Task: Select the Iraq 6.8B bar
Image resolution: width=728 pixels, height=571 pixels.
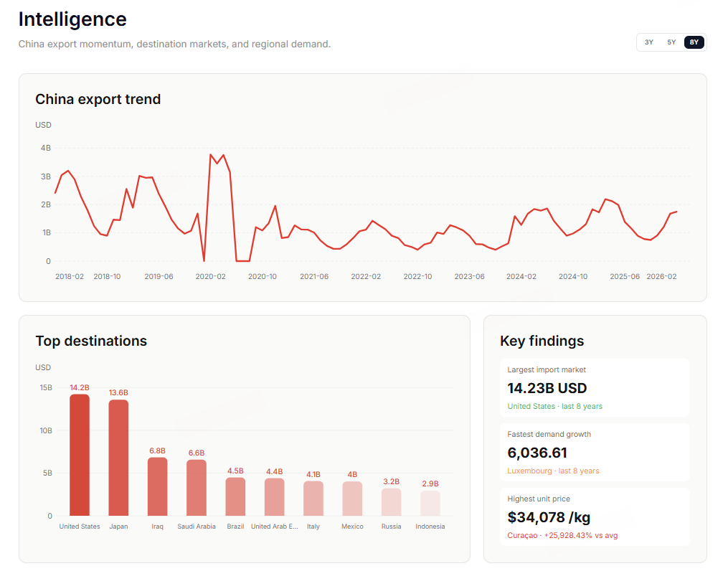Action: pyautogui.click(x=157, y=486)
